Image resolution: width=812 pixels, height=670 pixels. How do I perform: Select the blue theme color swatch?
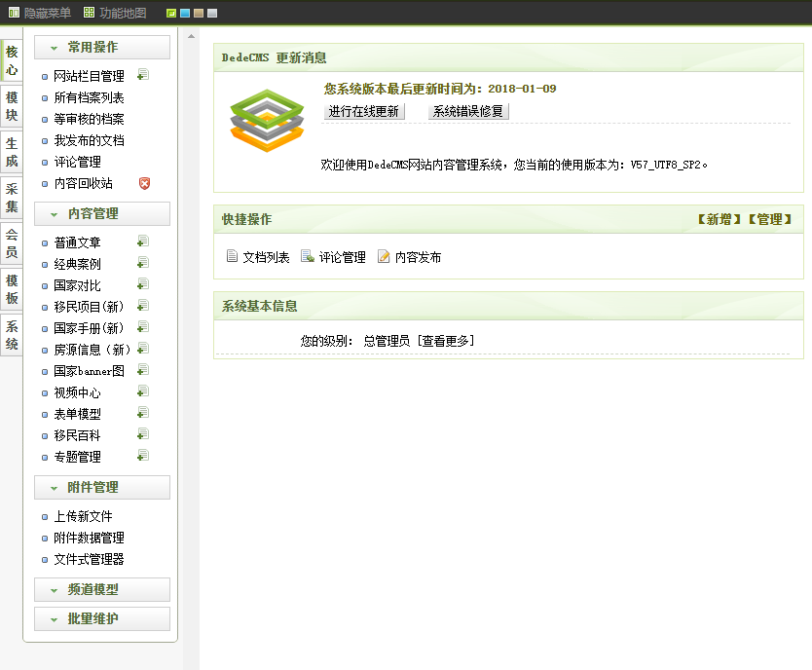(x=185, y=13)
